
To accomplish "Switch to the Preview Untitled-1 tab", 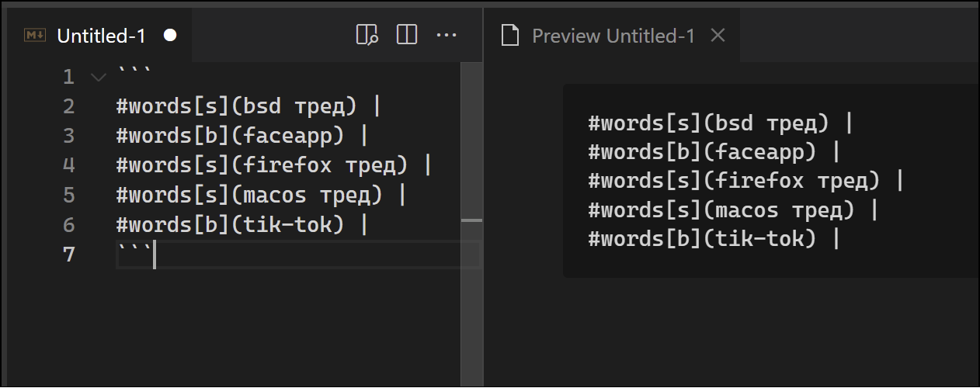I will (x=613, y=35).
